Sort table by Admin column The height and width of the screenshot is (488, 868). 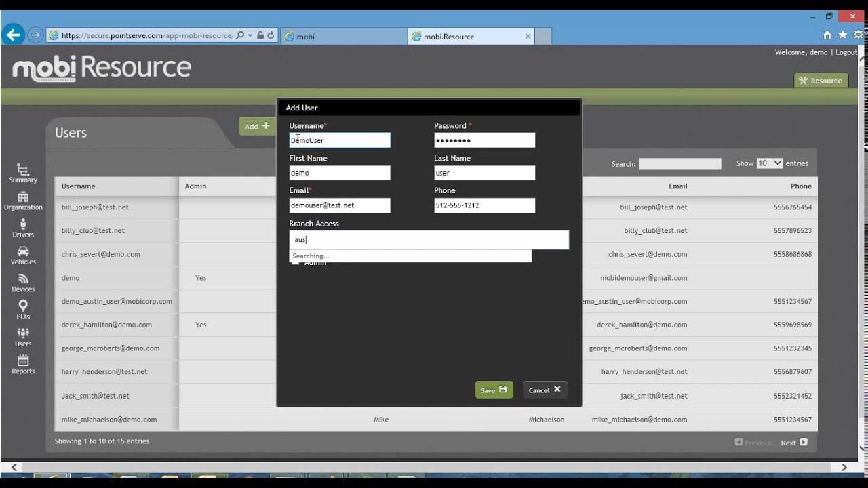tap(195, 186)
